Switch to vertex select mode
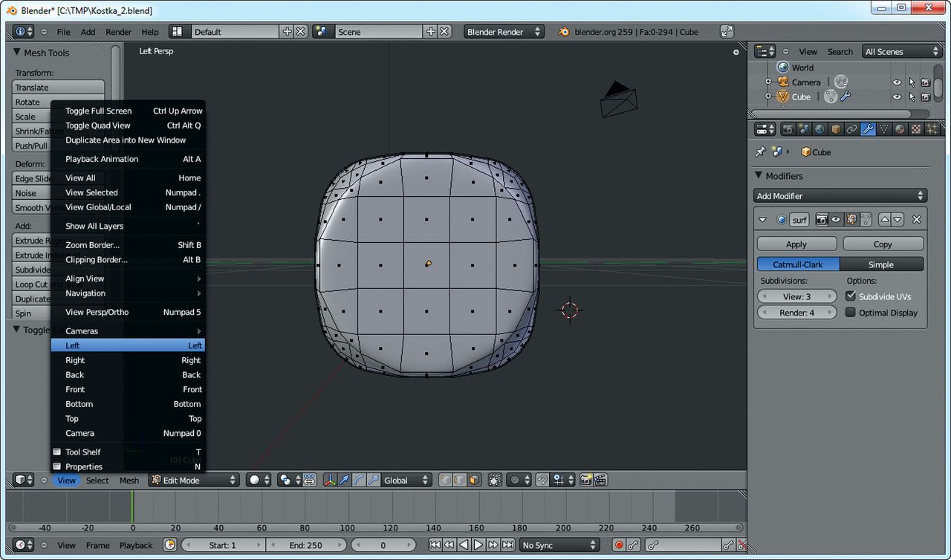Image resolution: width=951 pixels, height=560 pixels. click(x=445, y=481)
